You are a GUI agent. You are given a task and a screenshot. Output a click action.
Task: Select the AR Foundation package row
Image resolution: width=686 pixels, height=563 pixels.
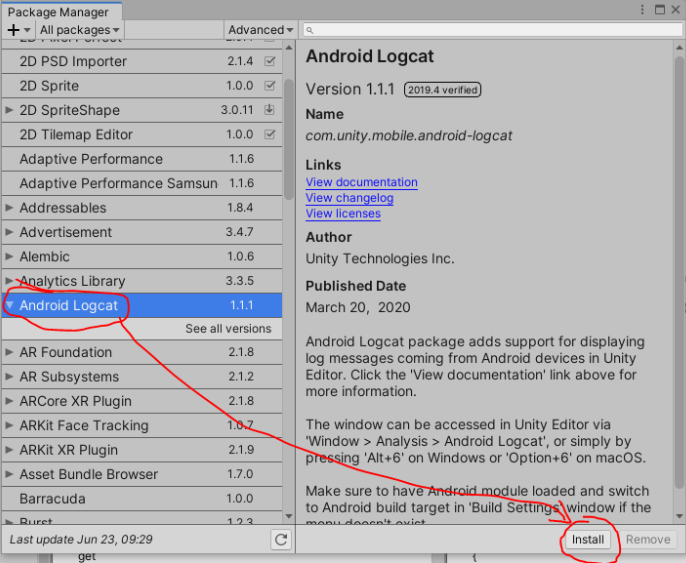pos(142,352)
